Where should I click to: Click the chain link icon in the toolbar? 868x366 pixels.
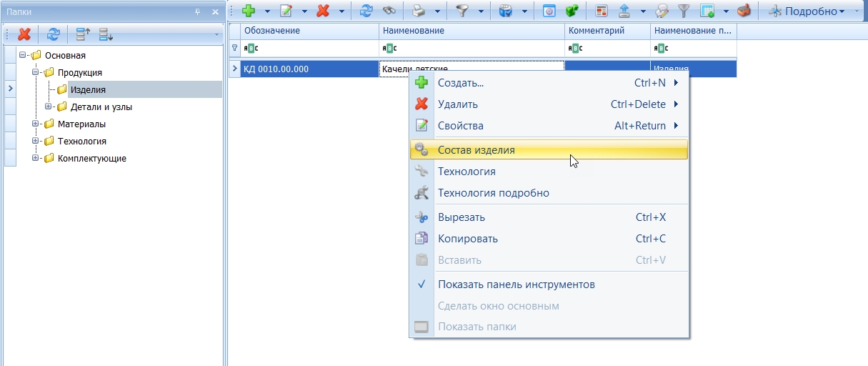(x=389, y=11)
